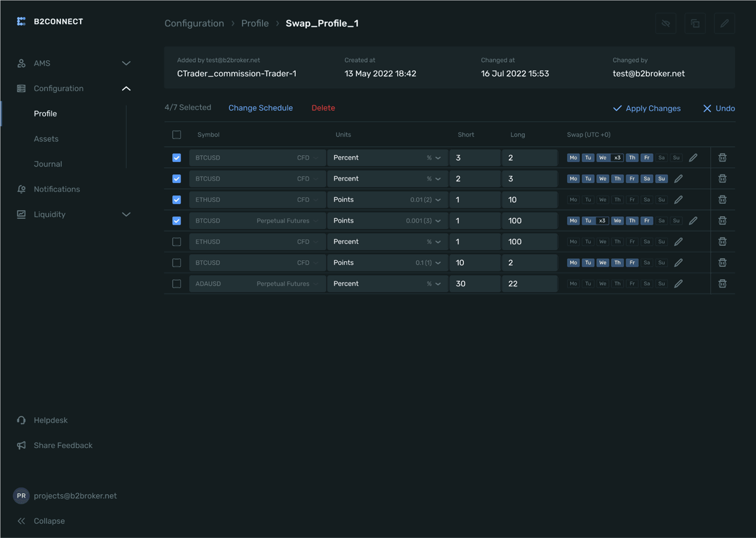Delete ETHUSD Points row with trash icon
This screenshot has height=538, width=756.
722,199
